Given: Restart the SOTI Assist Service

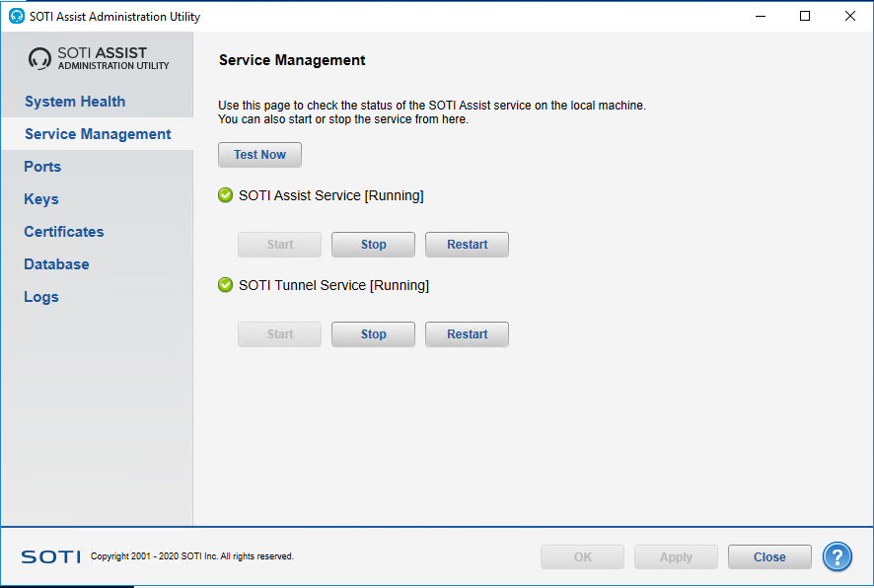Looking at the screenshot, I should click(468, 245).
